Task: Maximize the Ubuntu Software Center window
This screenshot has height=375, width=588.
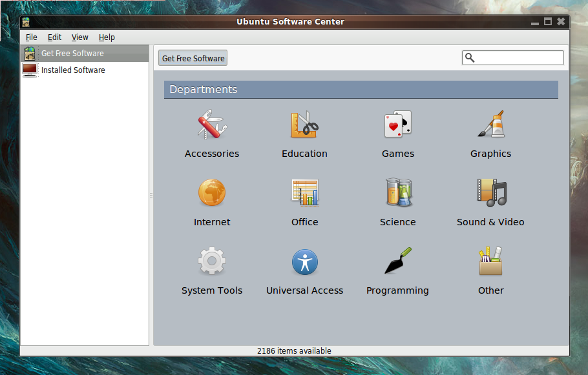Action: tap(548, 22)
